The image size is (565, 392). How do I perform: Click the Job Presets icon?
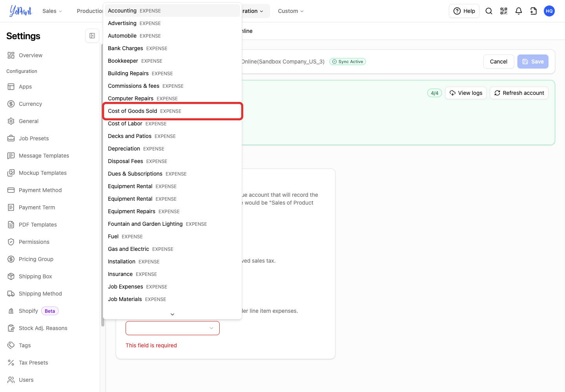coord(11,138)
